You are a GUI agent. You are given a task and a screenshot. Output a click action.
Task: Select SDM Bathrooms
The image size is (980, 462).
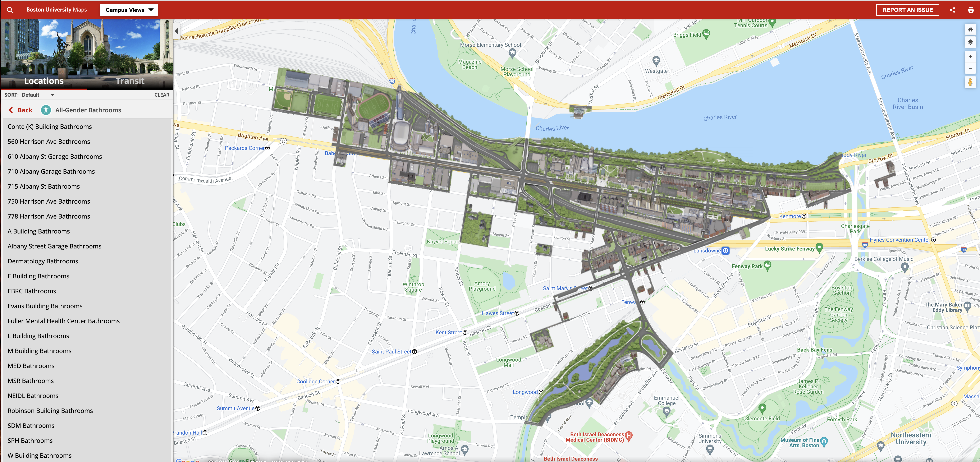tap(87, 425)
